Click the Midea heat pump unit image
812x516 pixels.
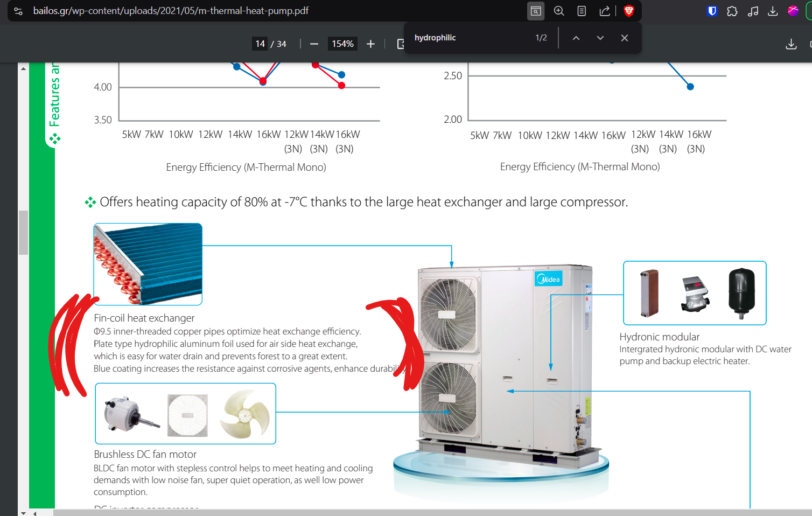506,366
